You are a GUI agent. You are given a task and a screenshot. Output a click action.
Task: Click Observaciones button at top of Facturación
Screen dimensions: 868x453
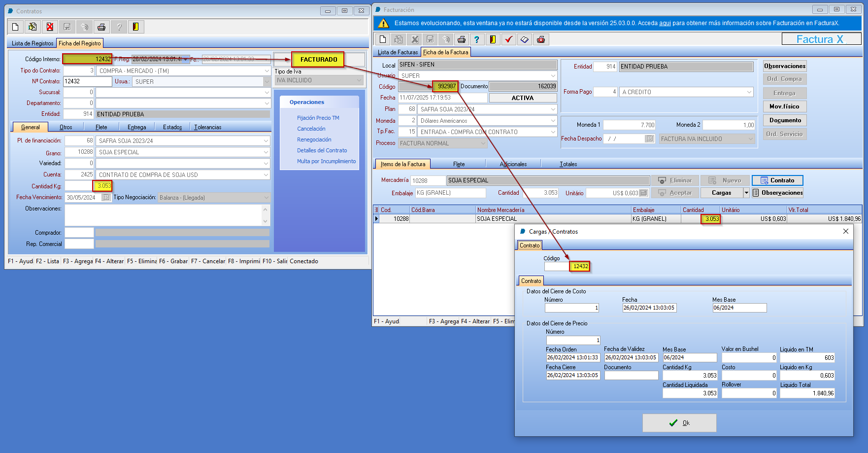(785, 66)
